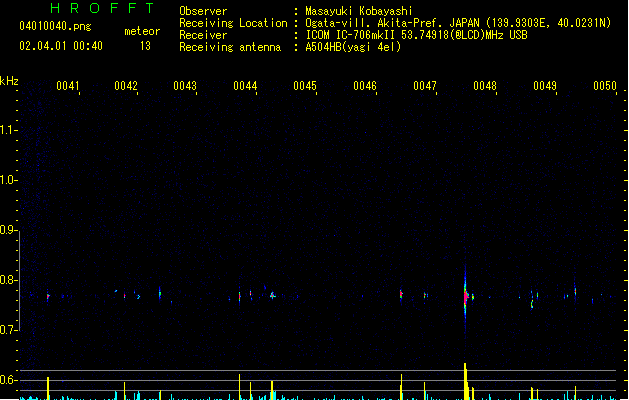The width and height of the screenshot is (629, 400).
Task: Click the 1.0 kHz axis label
Action: click(8, 180)
